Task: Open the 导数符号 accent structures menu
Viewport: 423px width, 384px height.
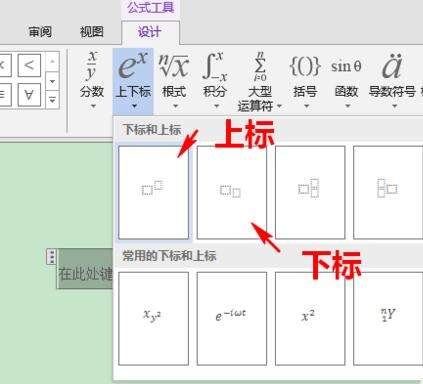Action: point(392,79)
